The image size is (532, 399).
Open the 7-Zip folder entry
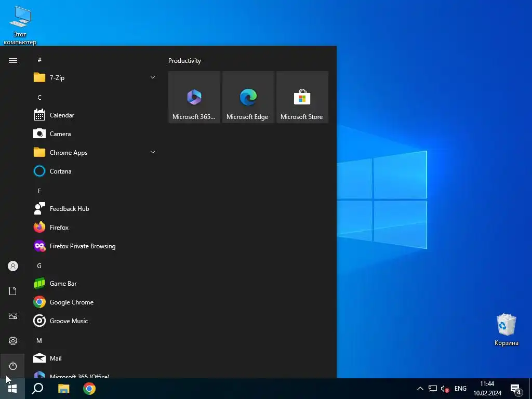click(95, 78)
